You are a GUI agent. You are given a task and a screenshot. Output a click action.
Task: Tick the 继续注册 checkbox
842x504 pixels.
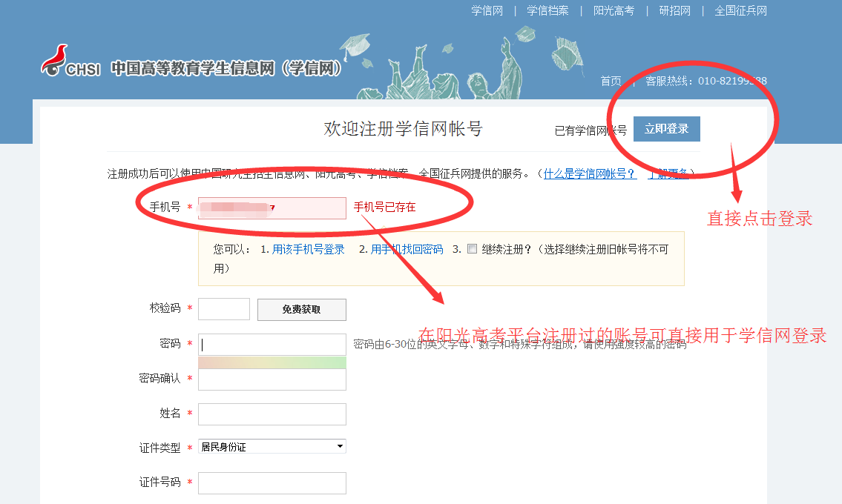(472, 249)
